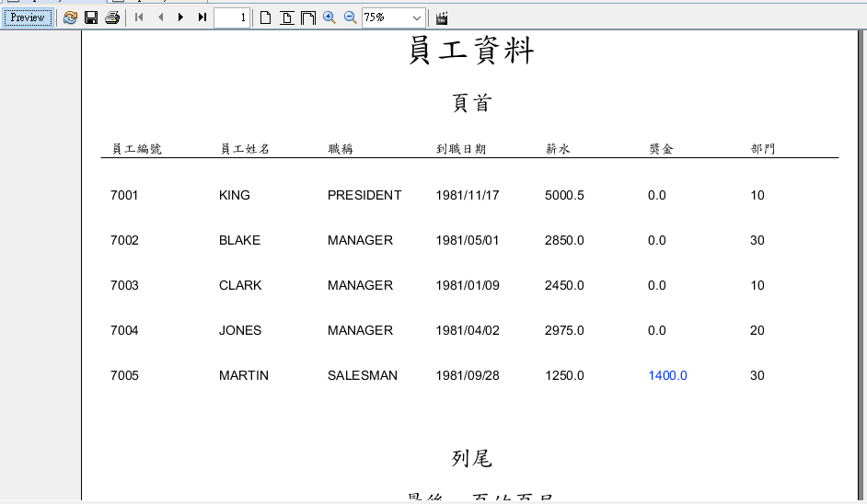Click the PRESIDENT job title cell
Screen dimensions: 867x504
[364, 195]
